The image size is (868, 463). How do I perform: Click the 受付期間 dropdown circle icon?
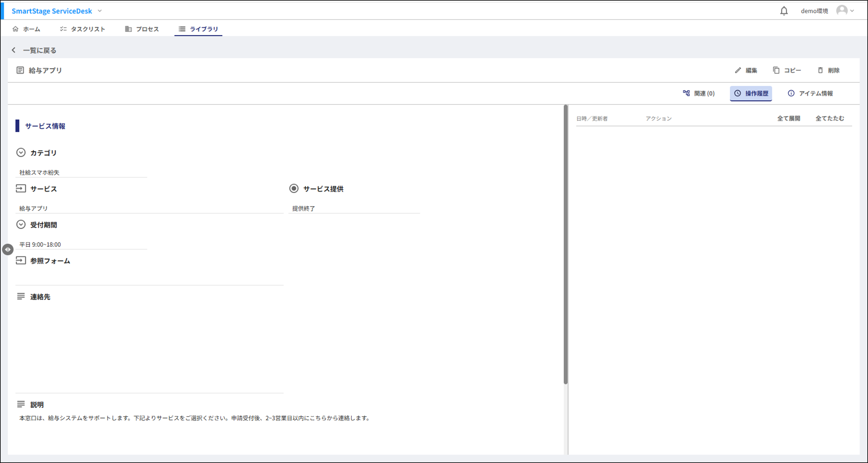pyautogui.click(x=21, y=224)
